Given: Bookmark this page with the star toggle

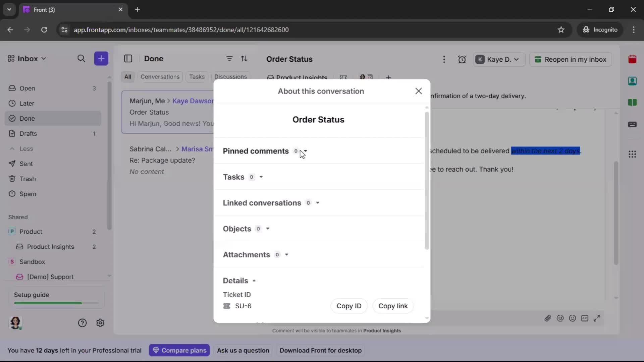Looking at the screenshot, I should coord(561,29).
